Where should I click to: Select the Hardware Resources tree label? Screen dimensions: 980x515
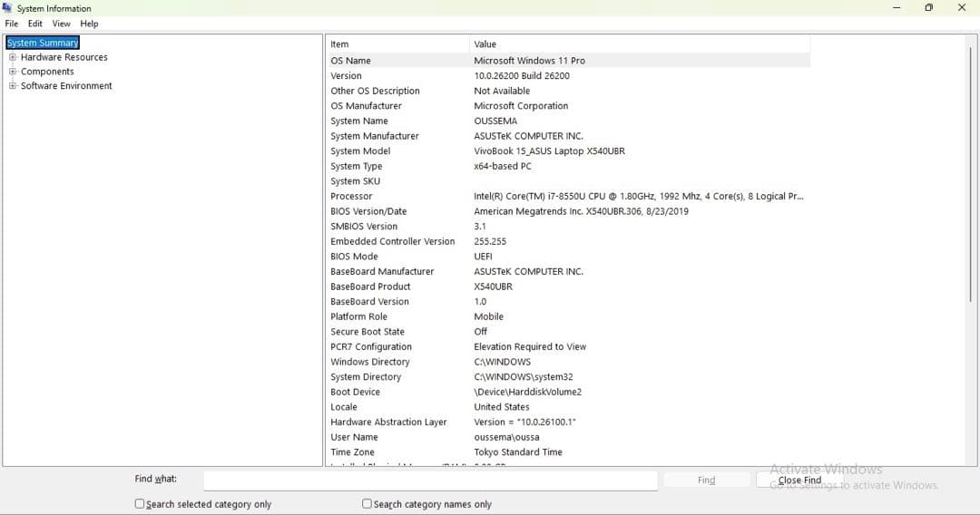(64, 57)
